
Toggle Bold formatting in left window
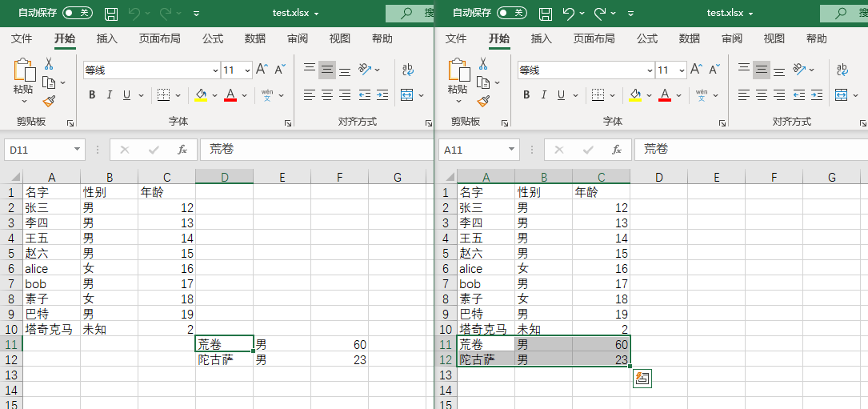(x=92, y=95)
